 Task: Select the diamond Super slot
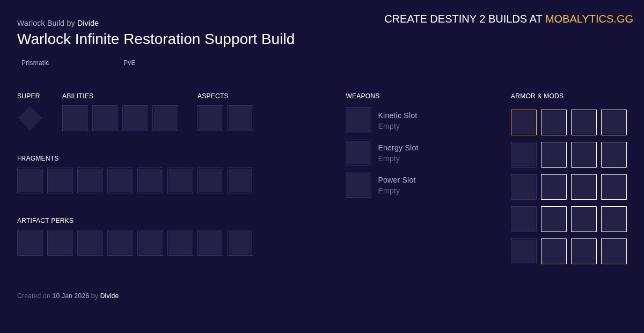click(x=30, y=118)
